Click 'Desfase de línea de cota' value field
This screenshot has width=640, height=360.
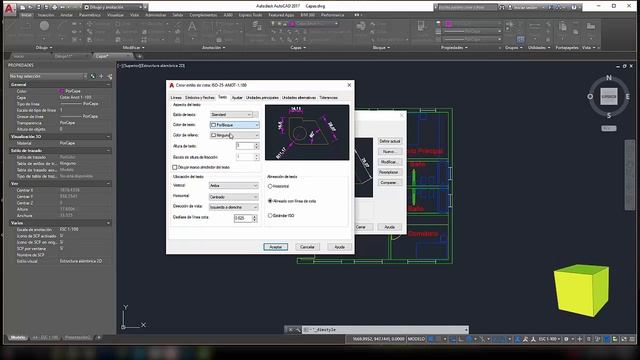[243, 218]
